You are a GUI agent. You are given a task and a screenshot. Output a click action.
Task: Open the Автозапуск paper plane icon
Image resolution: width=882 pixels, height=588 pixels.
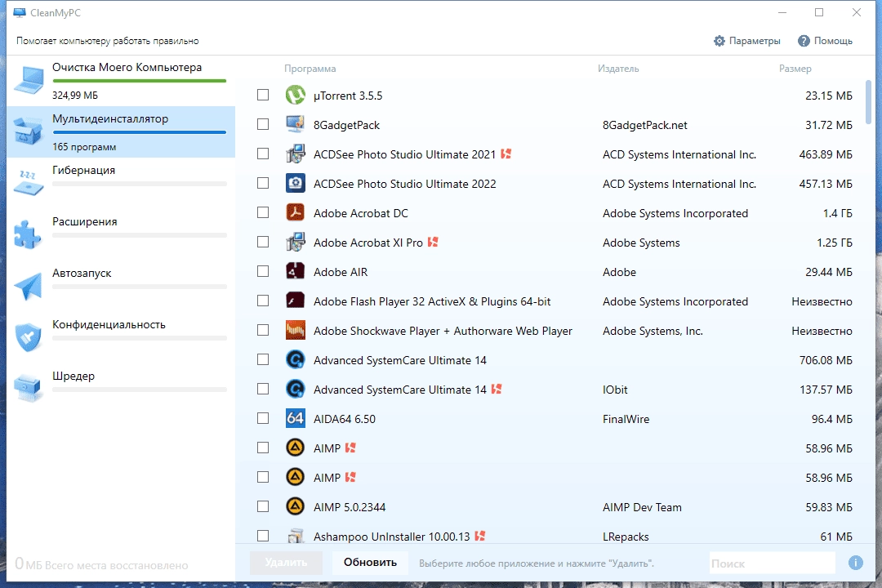click(28, 286)
